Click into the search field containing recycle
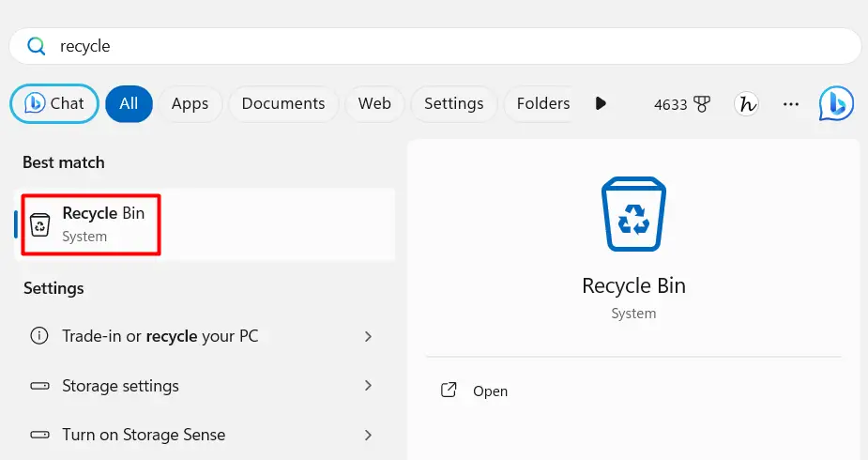Viewport: 868px width, 460px height. click(450, 46)
